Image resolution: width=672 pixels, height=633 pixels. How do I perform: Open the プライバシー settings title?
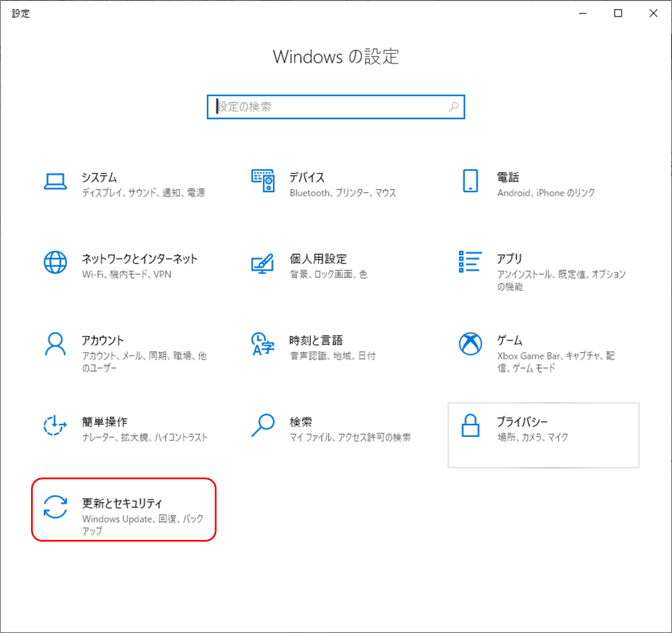[522, 422]
